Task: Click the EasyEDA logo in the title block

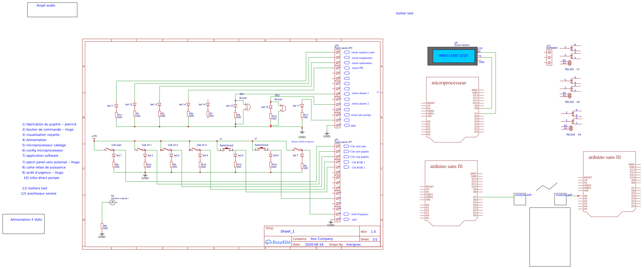Action: pyautogui.click(x=278, y=242)
